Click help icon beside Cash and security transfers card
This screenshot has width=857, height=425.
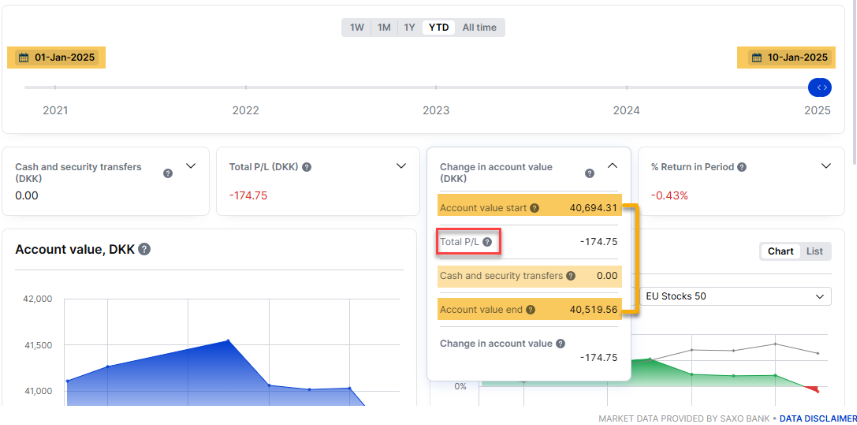click(x=168, y=173)
